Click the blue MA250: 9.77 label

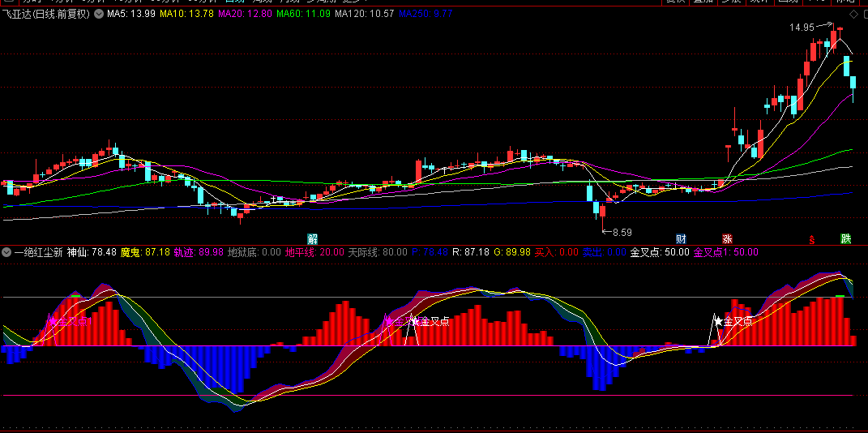[x=425, y=15]
